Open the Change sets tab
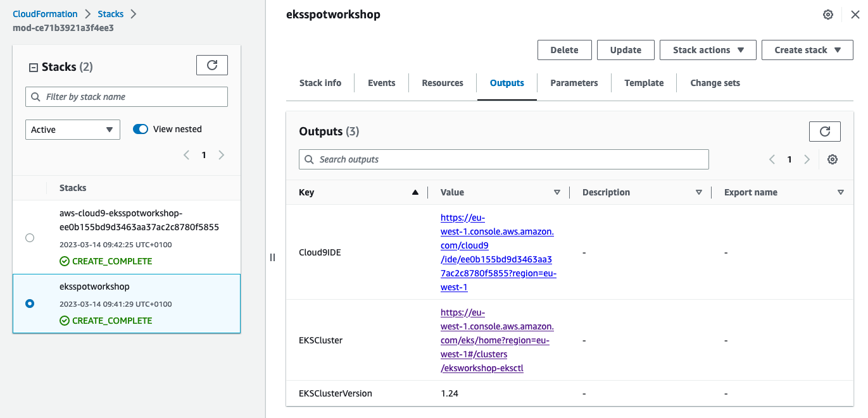 (715, 83)
